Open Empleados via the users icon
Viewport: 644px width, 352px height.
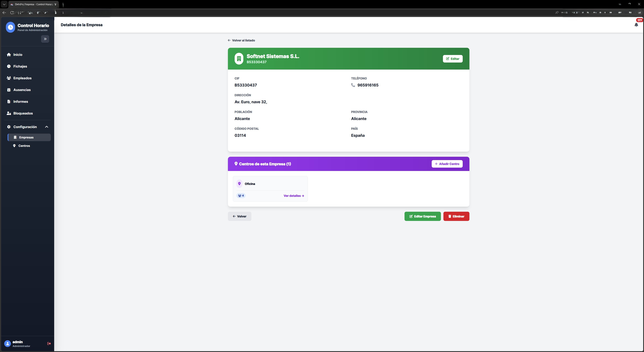coord(9,78)
